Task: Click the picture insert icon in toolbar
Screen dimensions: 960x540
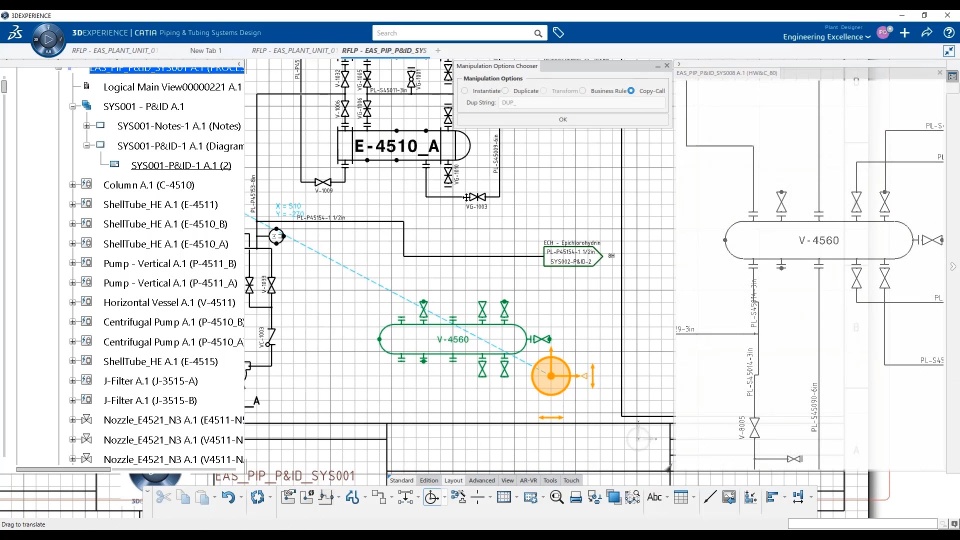Action: [x=729, y=497]
